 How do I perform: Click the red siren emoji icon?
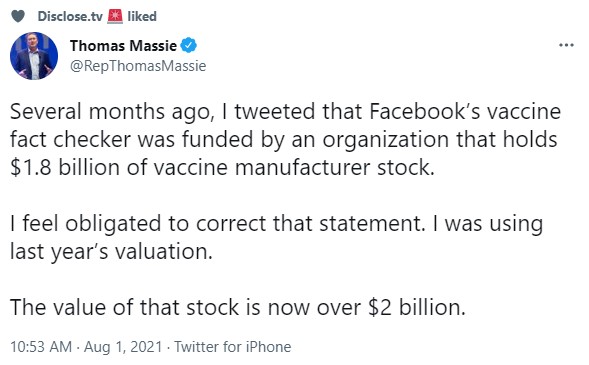pos(115,16)
